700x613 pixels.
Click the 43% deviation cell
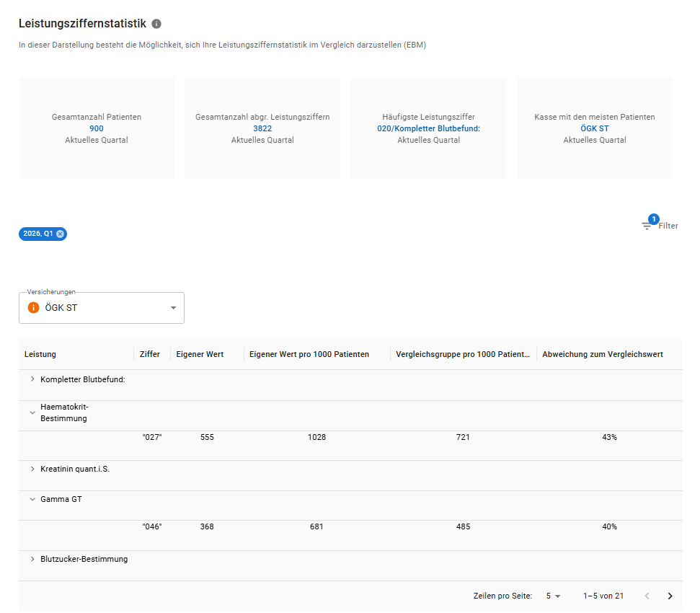pos(609,437)
